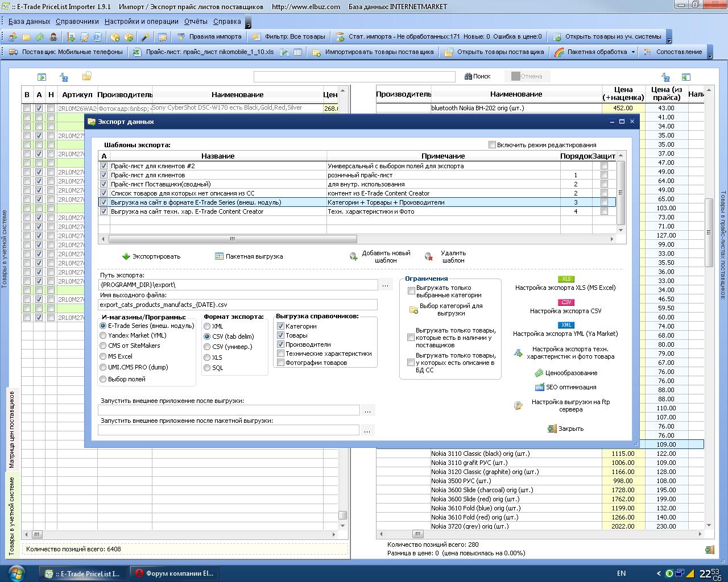This screenshot has height=582, width=728.
Task: Enable Включить режим редактирования checkbox
Action: pyautogui.click(x=492, y=145)
